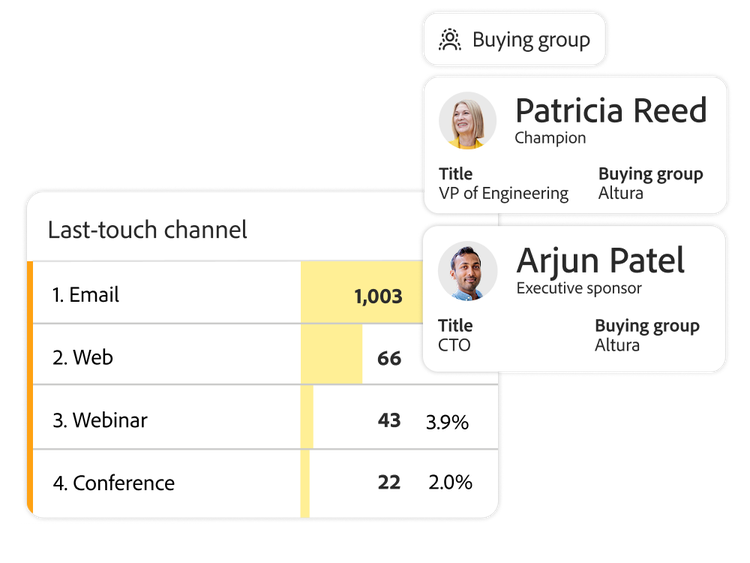Click VP of Engineering title value
The height and width of the screenshot is (563, 750).
(503, 193)
